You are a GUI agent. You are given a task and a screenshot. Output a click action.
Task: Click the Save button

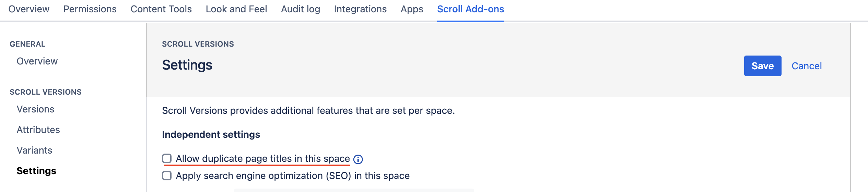762,66
